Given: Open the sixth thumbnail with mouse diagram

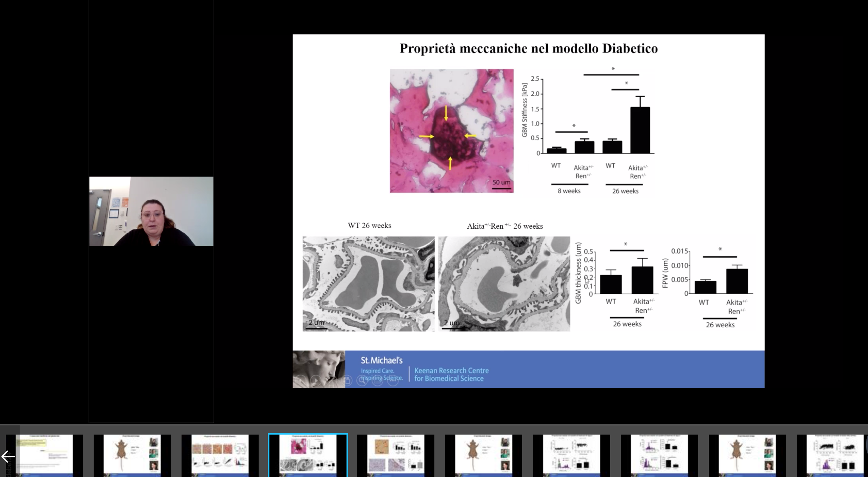Looking at the screenshot, I should click(484, 455).
